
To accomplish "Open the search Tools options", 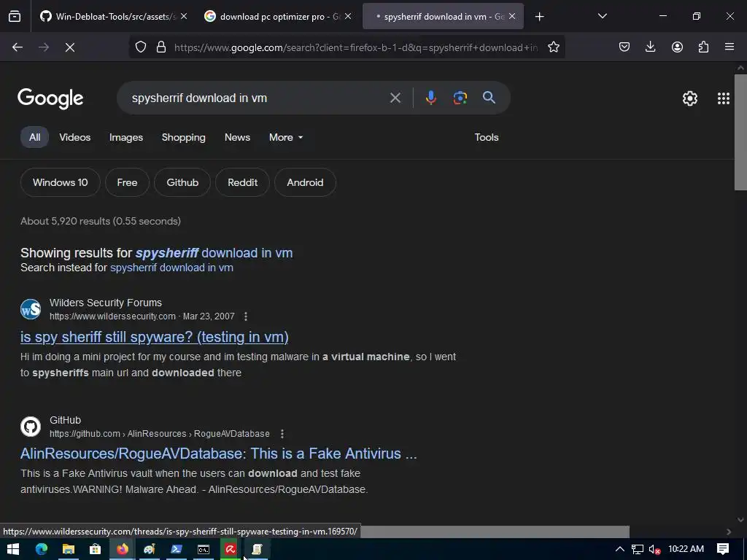I will pyautogui.click(x=487, y=137).
